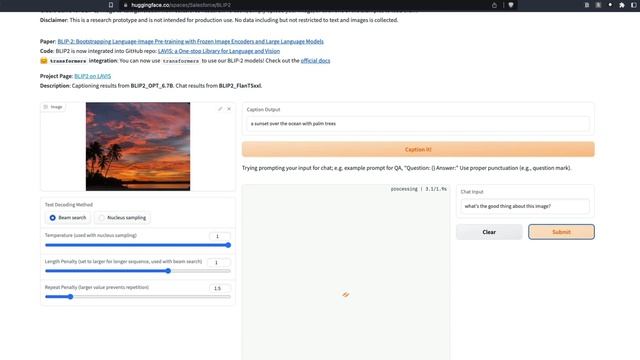Viewport: 640px width, 360px height.
Task: Click the Submit button
Action: coord(561,232)
